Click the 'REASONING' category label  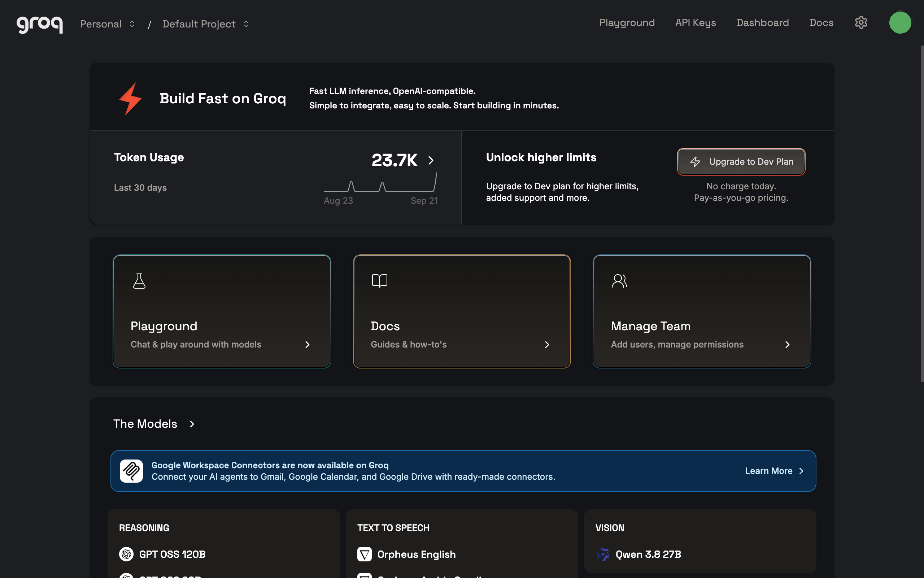pos(144,528)
